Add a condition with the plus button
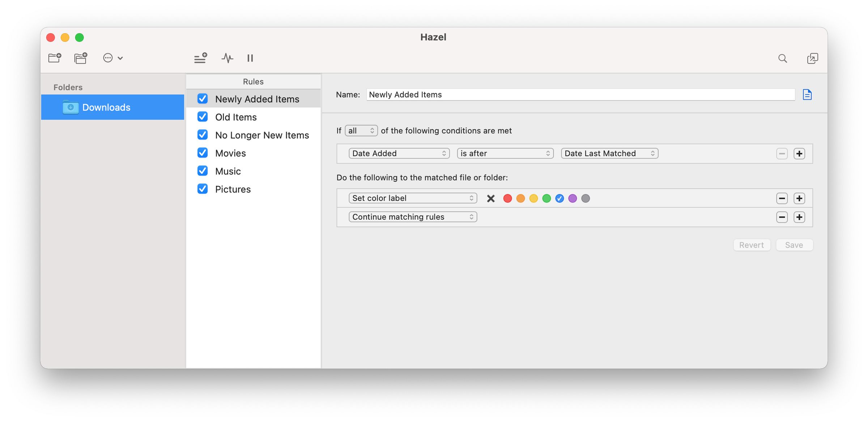 pos(799,154)
